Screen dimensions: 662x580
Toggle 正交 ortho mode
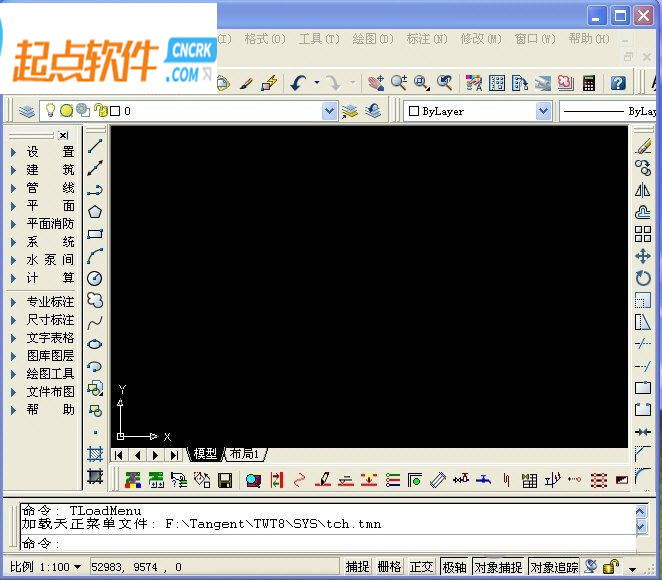click(421, 566)
